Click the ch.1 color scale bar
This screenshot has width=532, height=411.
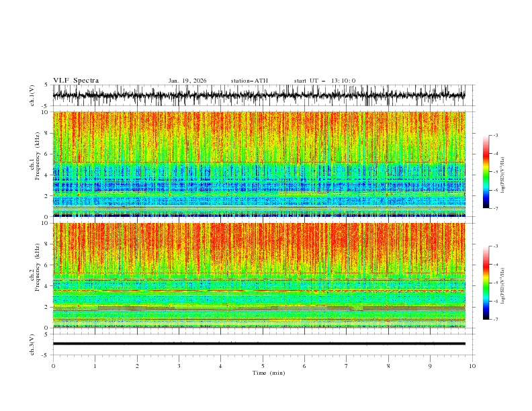(486, 172)
